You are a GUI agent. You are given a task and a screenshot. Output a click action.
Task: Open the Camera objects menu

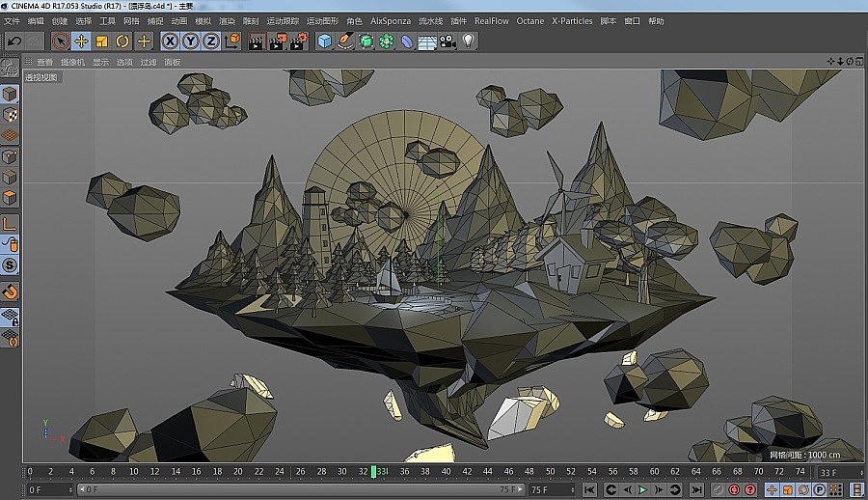coord(448,41)
